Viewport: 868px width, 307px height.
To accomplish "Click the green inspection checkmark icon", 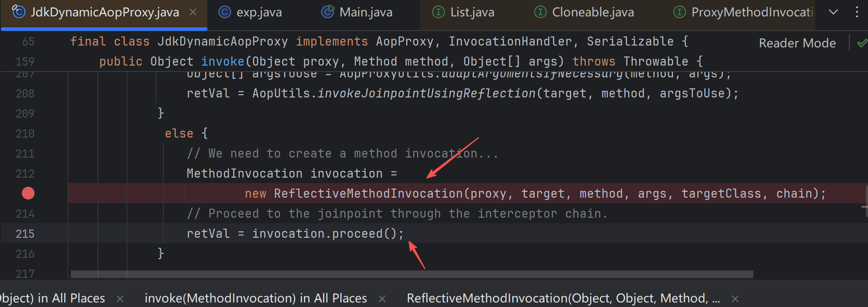I will point(862,43).
